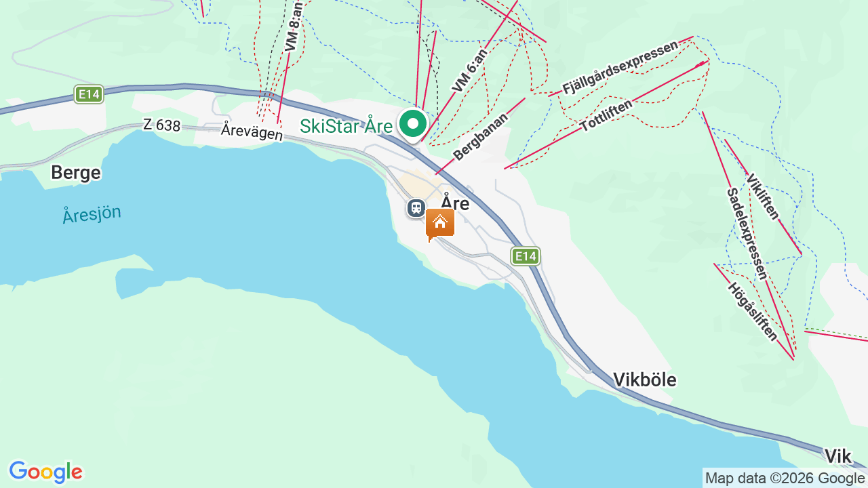
Task: Click the Åre town label
Action: [455, 202]
